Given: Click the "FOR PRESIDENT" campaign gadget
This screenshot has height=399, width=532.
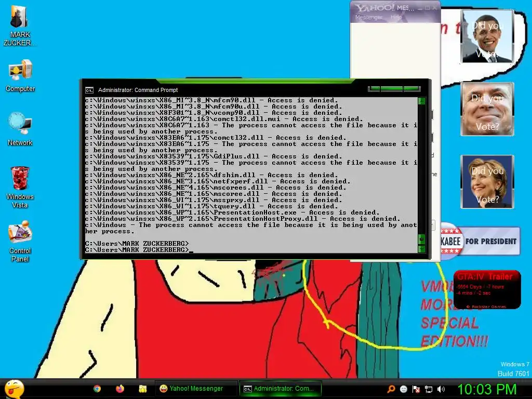Looking at the screenshot, I should click(x=480, y=241).
